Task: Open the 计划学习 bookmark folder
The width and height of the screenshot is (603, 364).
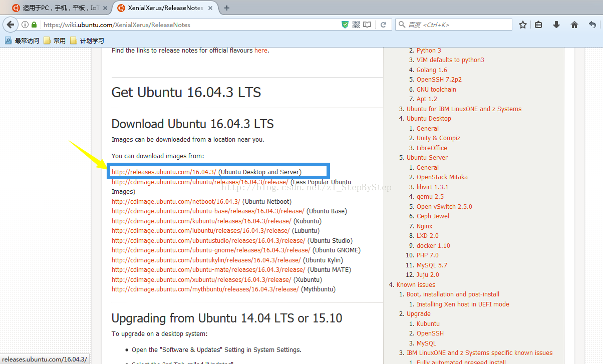Action: [87, 41]
